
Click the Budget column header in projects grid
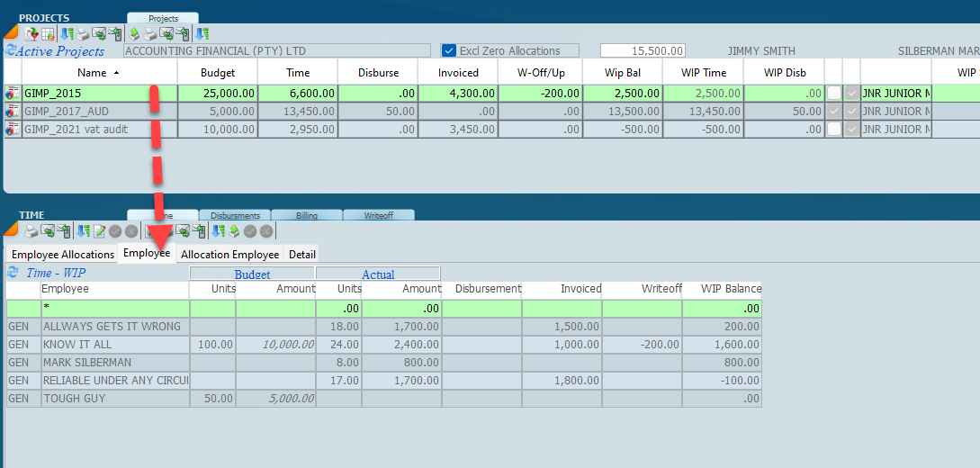coord(217,72)
